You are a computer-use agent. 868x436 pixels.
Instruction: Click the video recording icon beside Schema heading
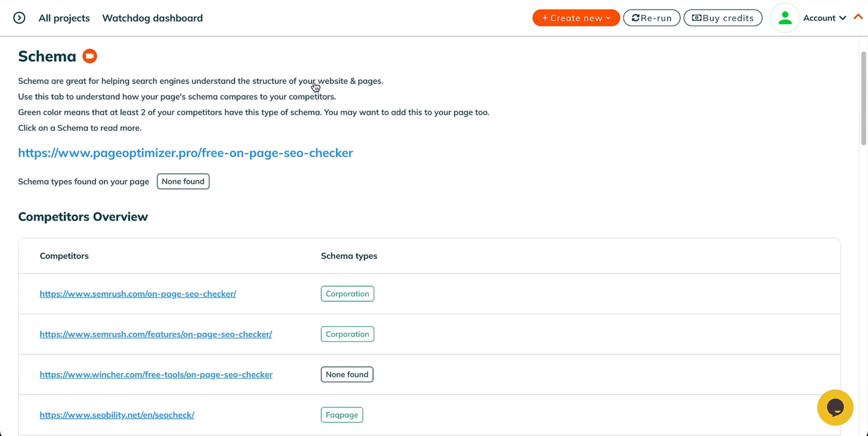(90, 56)
